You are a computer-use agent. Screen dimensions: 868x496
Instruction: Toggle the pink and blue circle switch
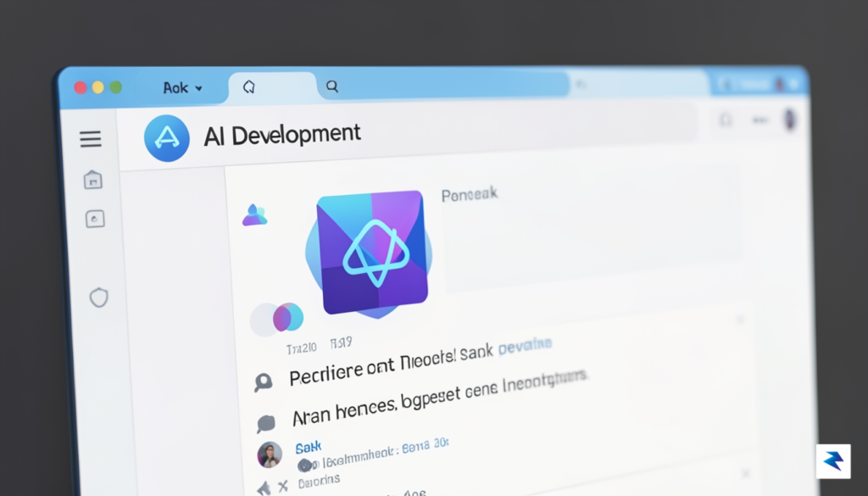click(x=277, y=319)
